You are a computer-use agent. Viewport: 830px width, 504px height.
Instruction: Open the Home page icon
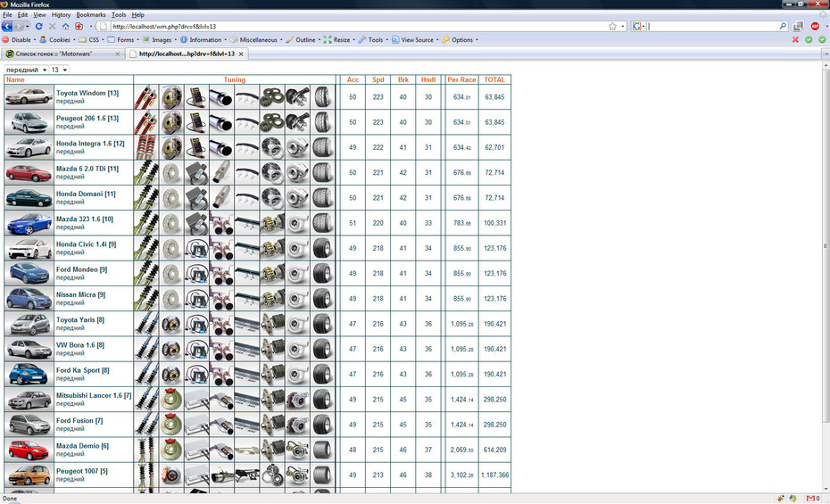click(66, 26)
